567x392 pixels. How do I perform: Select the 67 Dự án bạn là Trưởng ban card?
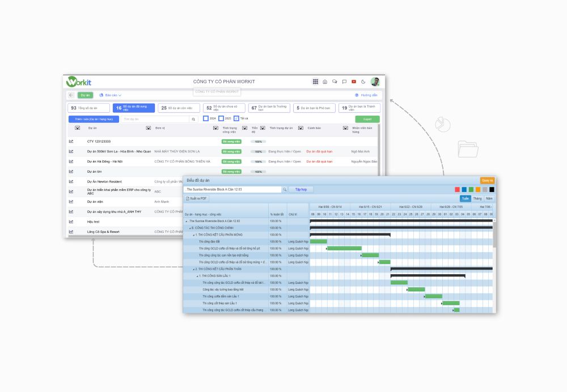(269, 108)
